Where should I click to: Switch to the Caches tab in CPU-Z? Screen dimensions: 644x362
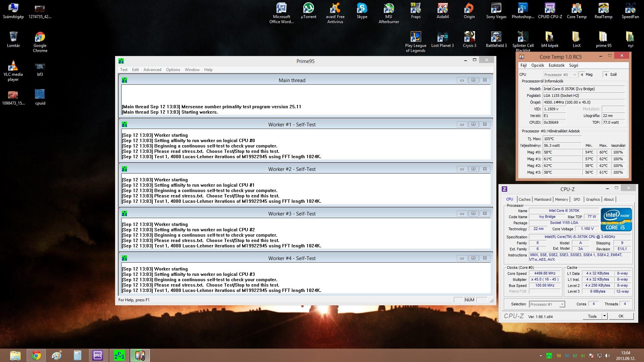coord(524,199)
